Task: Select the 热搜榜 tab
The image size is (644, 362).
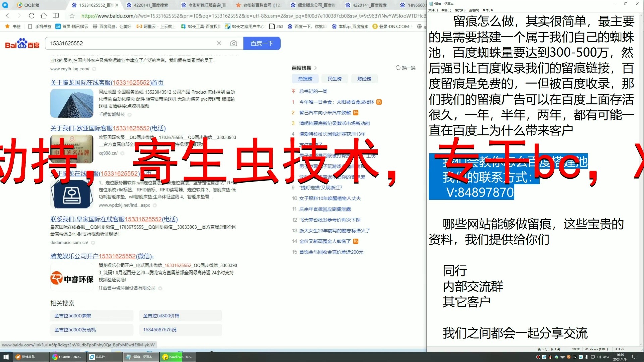Action: coord(305,79)
